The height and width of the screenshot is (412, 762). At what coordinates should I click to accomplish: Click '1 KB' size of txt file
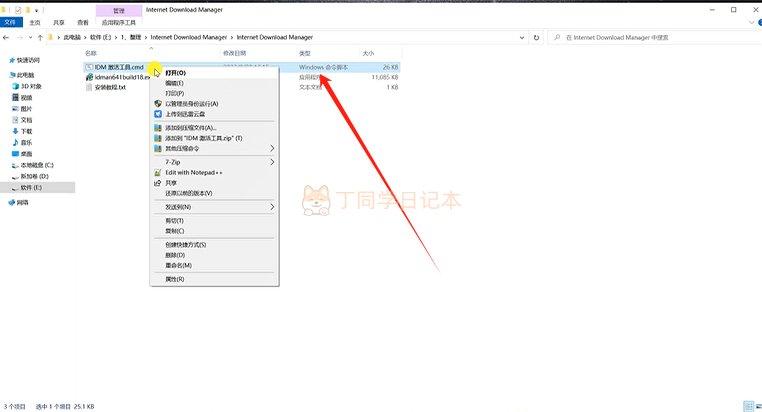(392, 87)
